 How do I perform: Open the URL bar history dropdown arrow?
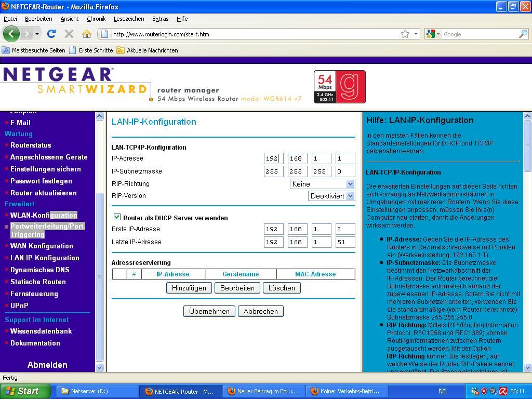[x=416, y=34]
